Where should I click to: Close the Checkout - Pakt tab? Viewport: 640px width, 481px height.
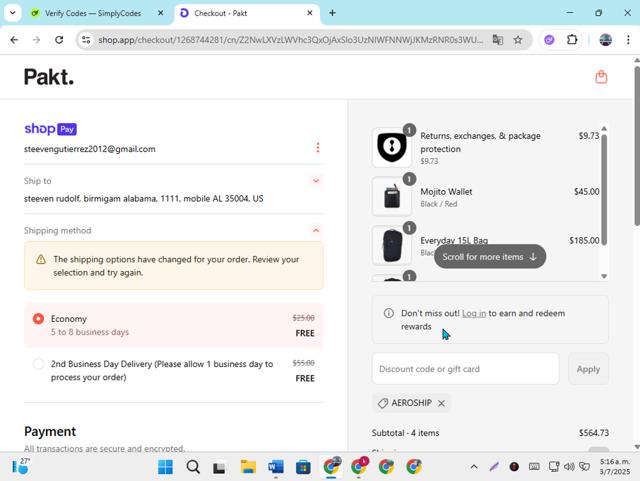(x=310, y=13)
